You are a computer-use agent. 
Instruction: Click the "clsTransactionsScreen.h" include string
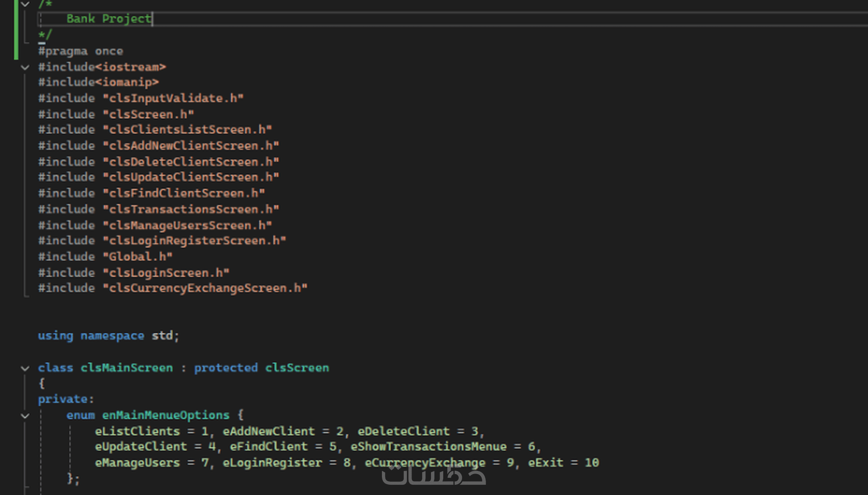[190, 209]
